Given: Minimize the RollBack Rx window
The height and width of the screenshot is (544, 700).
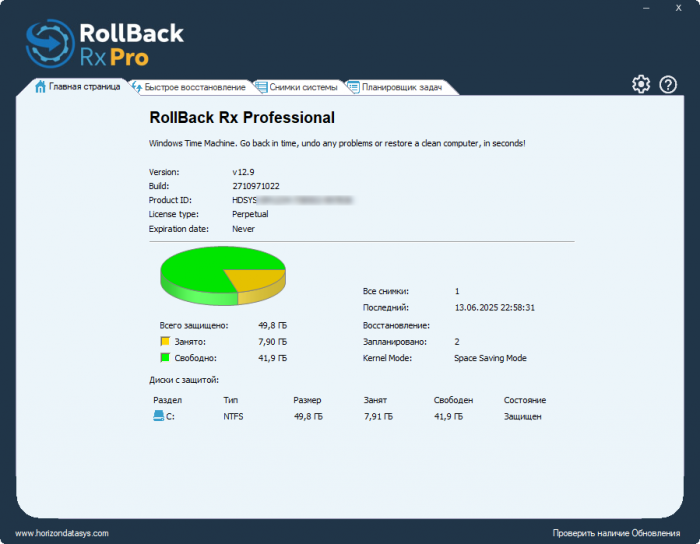Looking at the screenshot, I should (x=646, y=8).
